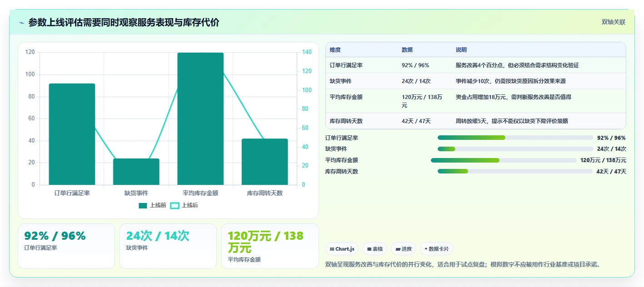Click the 订单行满足率 x-axis label

(72, 193)
